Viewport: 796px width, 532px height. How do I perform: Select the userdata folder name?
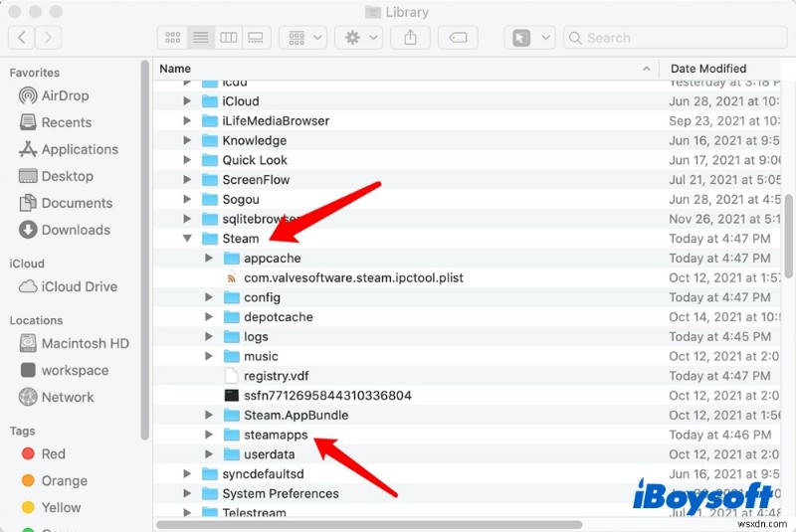(269, 454)
